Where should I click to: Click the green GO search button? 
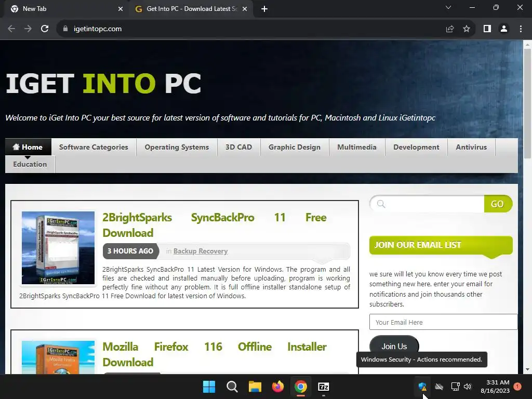coord(498,204)
